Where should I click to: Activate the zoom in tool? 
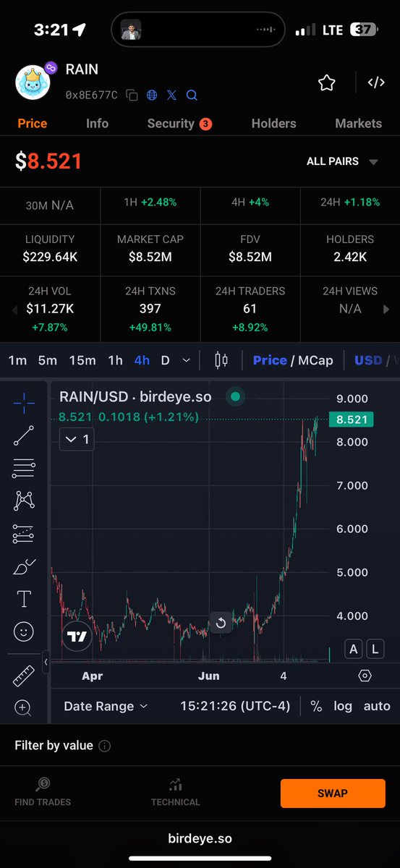point(24,708)
